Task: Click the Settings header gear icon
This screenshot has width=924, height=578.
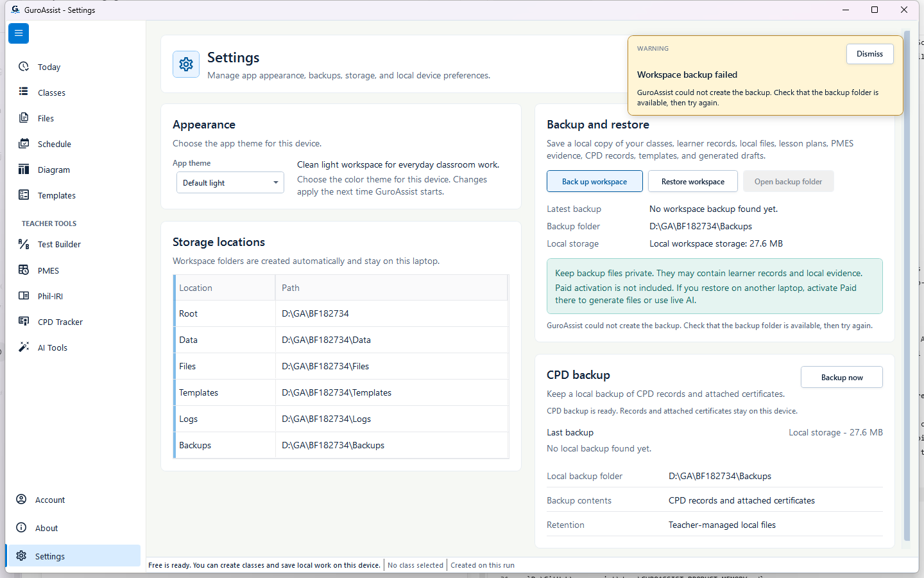Action: click(x=186, y=64)
